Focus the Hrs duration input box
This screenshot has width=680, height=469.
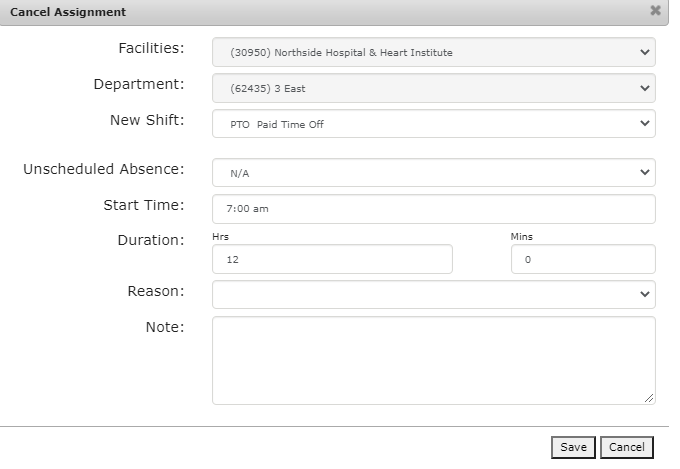(x=332, y=259)
